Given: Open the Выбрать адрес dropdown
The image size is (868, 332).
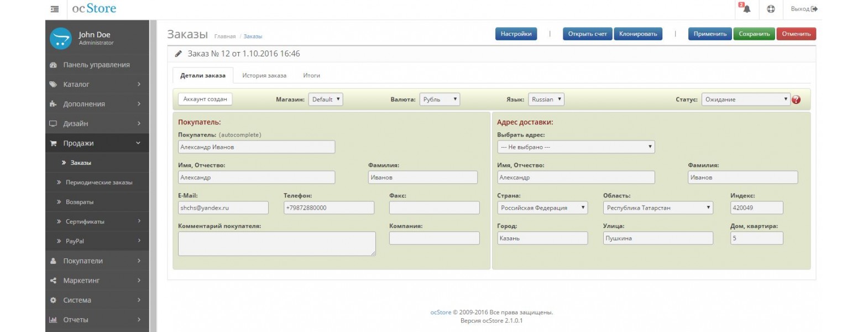Looking at the screenshot, I should pos(576,147).
